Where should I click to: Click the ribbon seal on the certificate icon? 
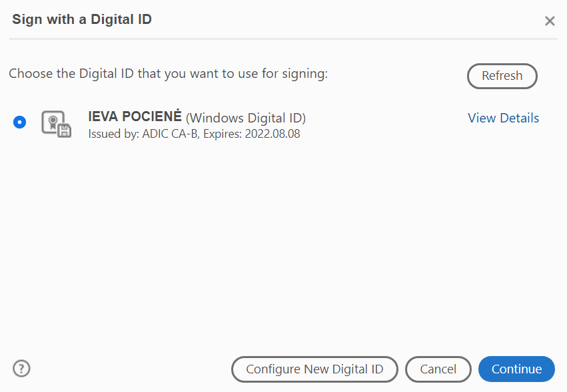[53, 122]
